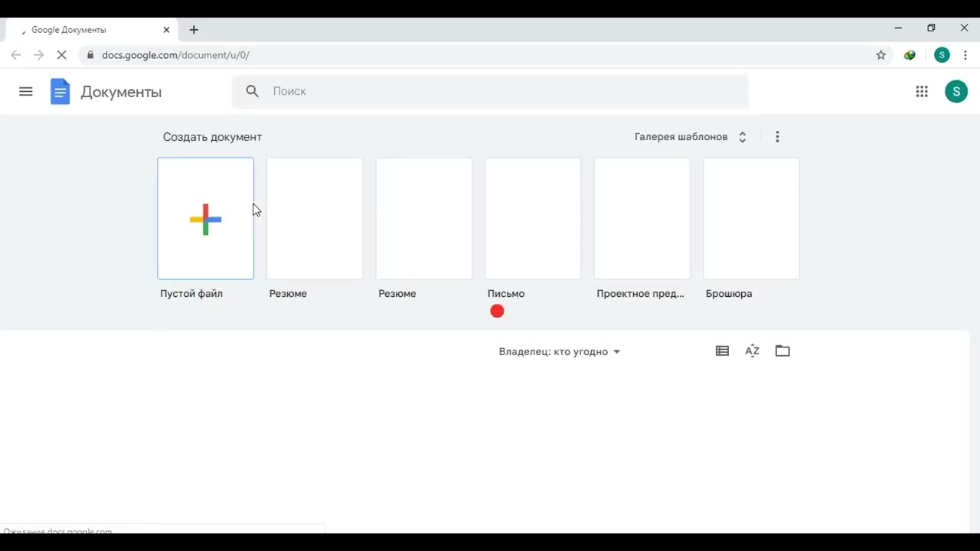The width and height of the screenshot is (980, 551).
Task: Open the AZ sort options
Action: 752,351
